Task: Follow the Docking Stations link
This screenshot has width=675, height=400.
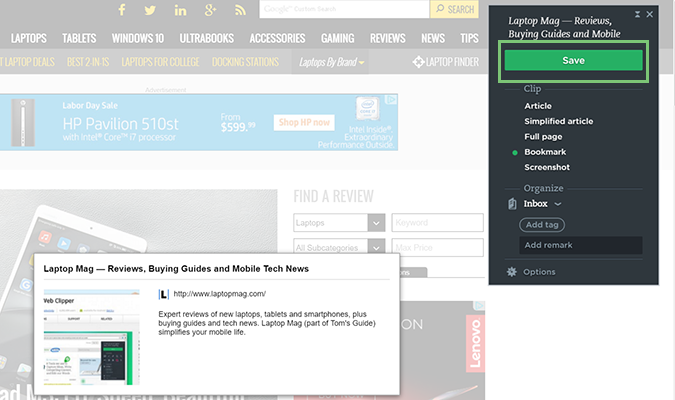Action: coord(245,62)
